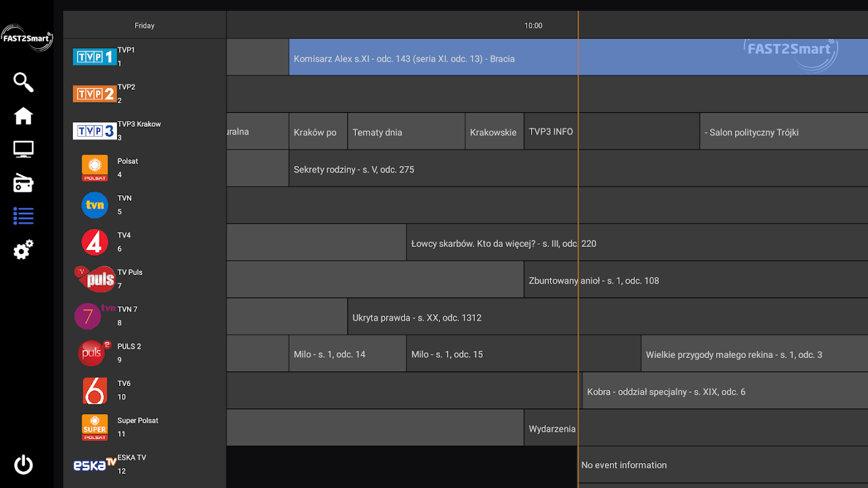
Task: Open Łowcy skarbów program on TV4
Action: [x=637, y=242]
